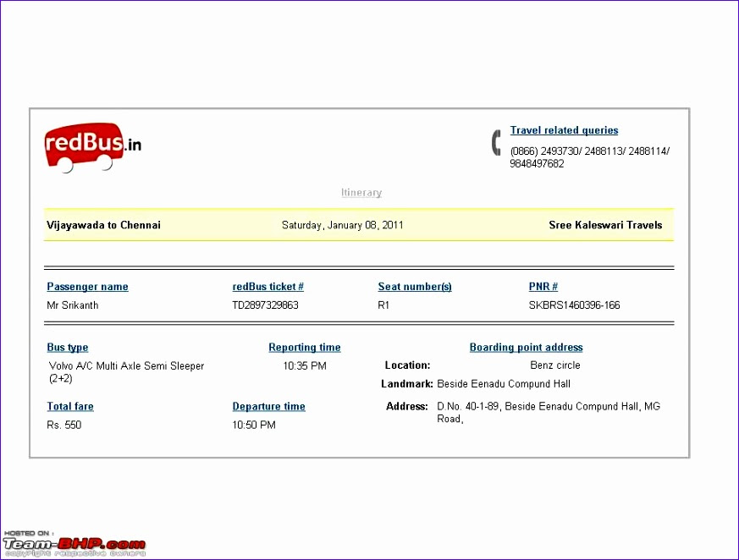
Task: Click the telephone handset icon
Action: click(496, 143)
